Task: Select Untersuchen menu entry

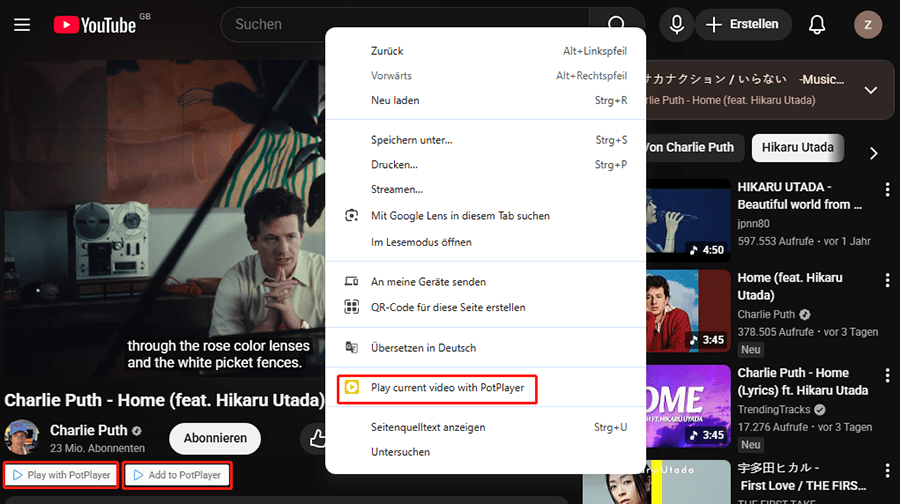Action: (486, 452)
